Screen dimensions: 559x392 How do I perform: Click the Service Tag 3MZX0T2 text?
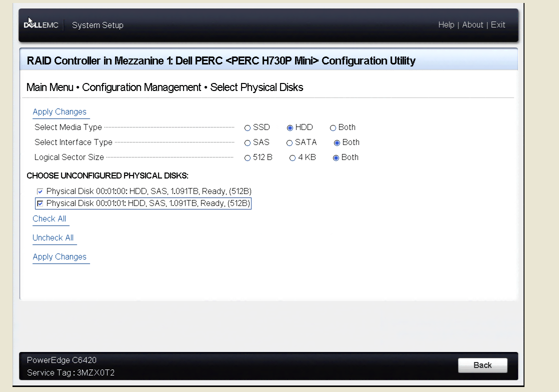[70, 373]
